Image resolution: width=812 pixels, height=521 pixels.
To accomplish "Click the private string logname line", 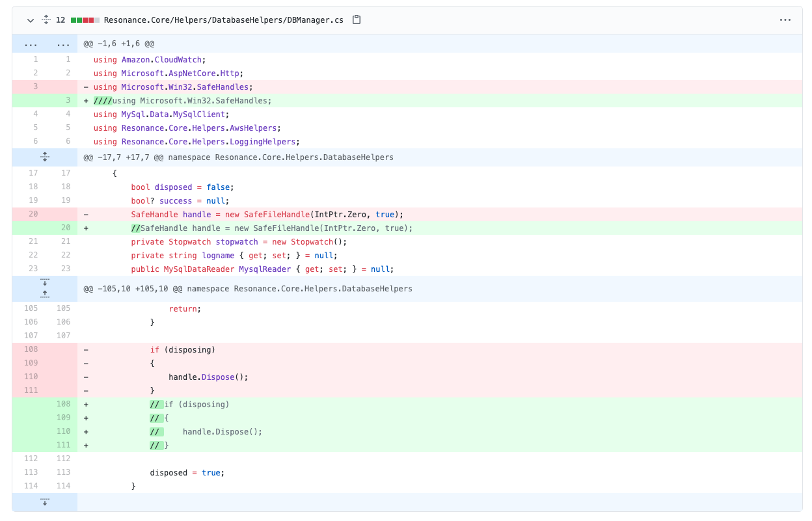I will point(234,256).
